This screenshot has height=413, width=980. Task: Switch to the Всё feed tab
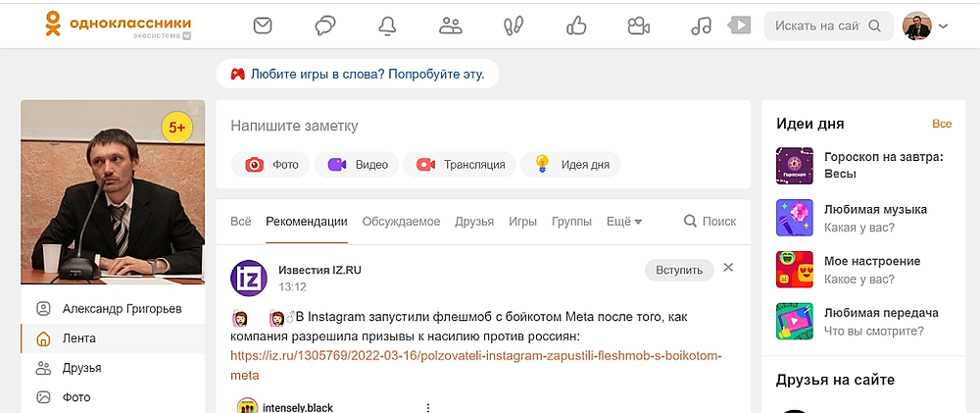[x=241, y=222]
